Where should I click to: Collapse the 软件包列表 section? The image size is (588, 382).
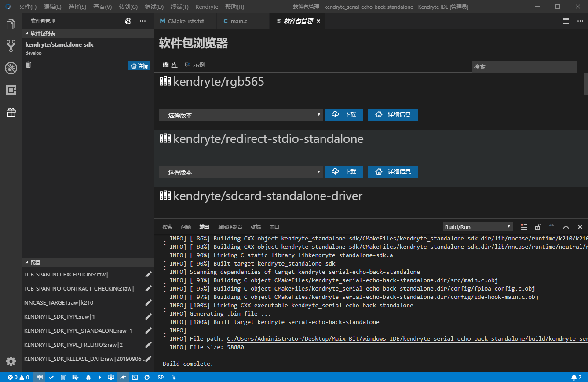click(88, 33)
